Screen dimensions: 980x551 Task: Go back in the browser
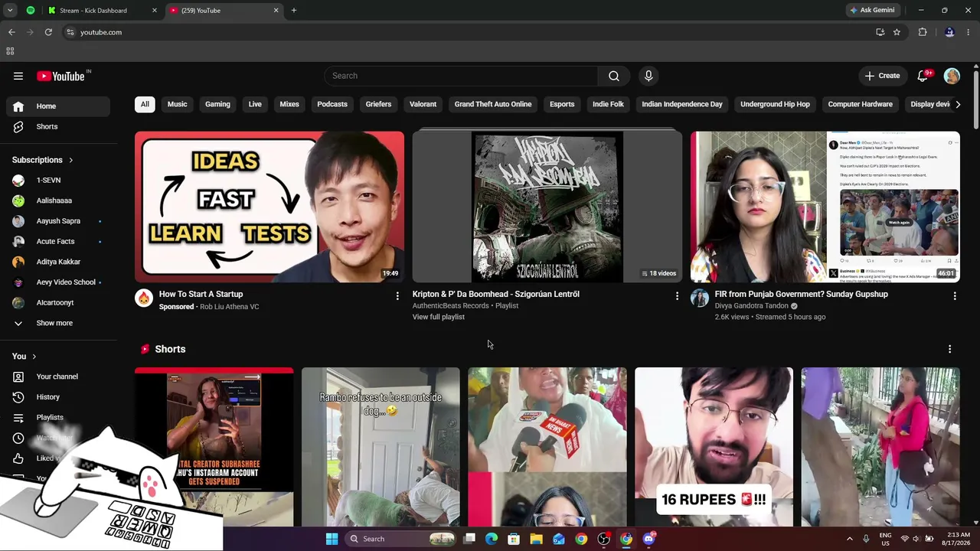[11, 32]
